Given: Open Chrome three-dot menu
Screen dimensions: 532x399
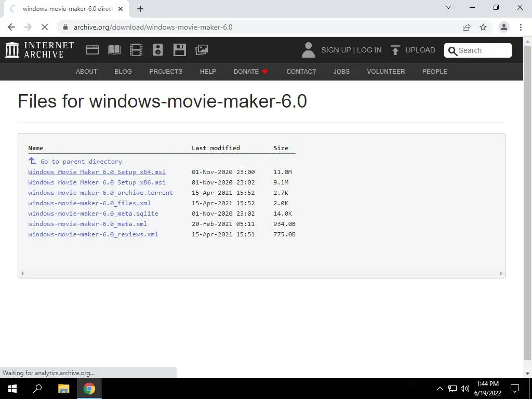Looking at the screenshot, I should coord(521,27).
